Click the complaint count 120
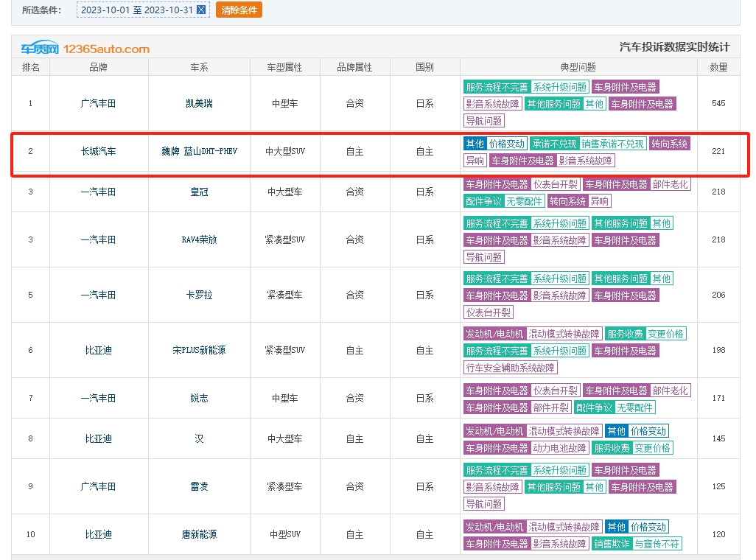 pyautogui.click(x=718, y=534)
